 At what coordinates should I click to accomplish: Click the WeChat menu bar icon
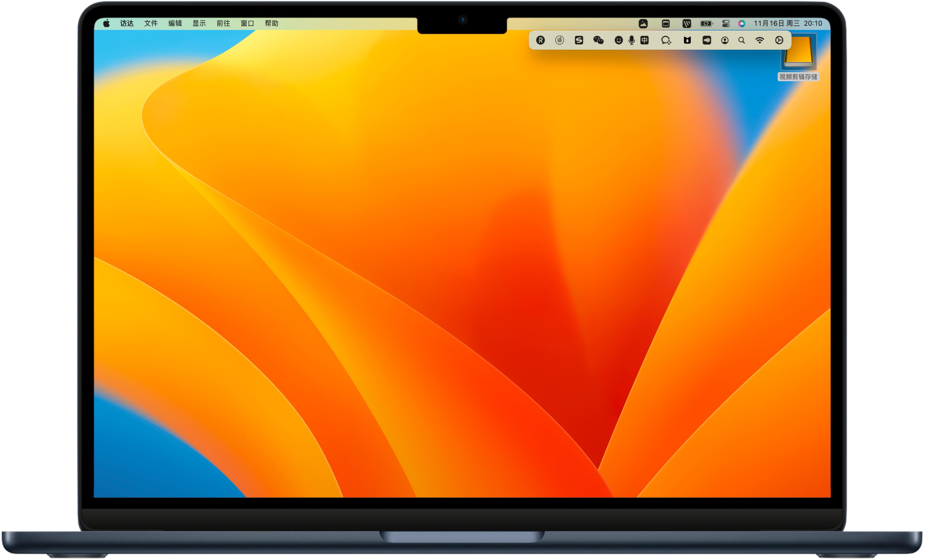coord(598,40)
